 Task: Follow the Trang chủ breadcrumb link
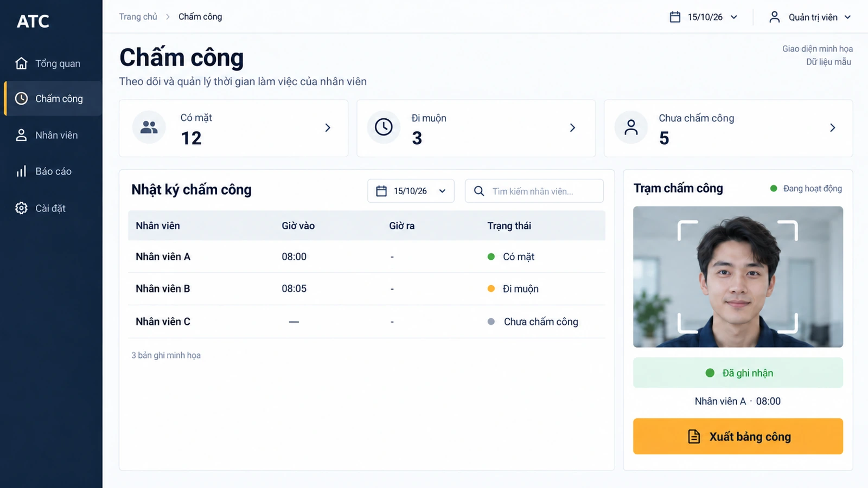[x=138, y=17]
